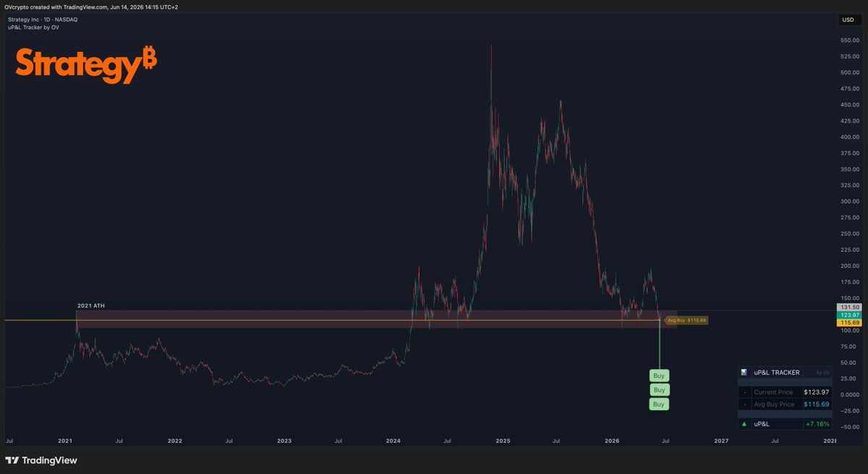Click the 2021 year on time axis
Image resolution: width=868 pixels, height=474 pixels.
pyautogui.click(x=65, y=440)
